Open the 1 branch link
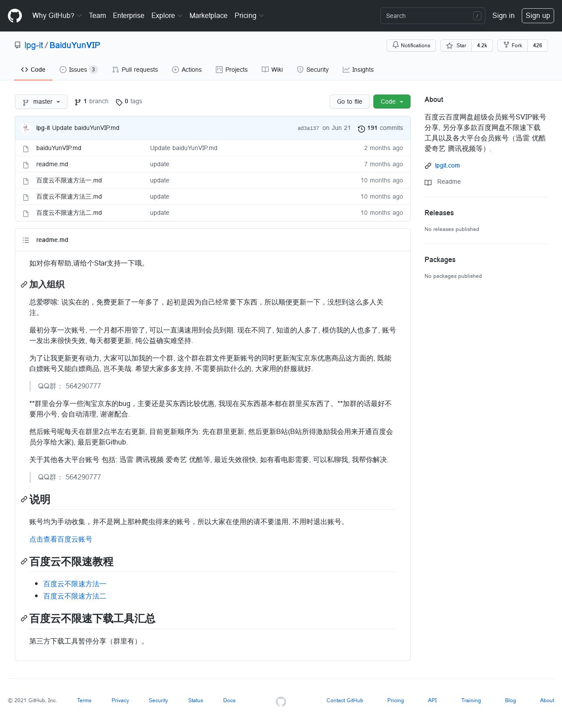Viewport: 562px width, 728px height. (x=91, y=101)
